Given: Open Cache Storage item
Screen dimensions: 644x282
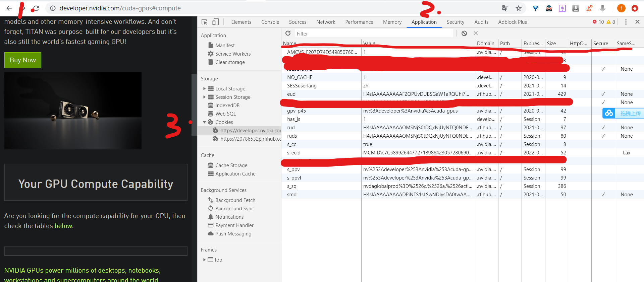Looking at the screenshot, I should (x=231, y=165).
